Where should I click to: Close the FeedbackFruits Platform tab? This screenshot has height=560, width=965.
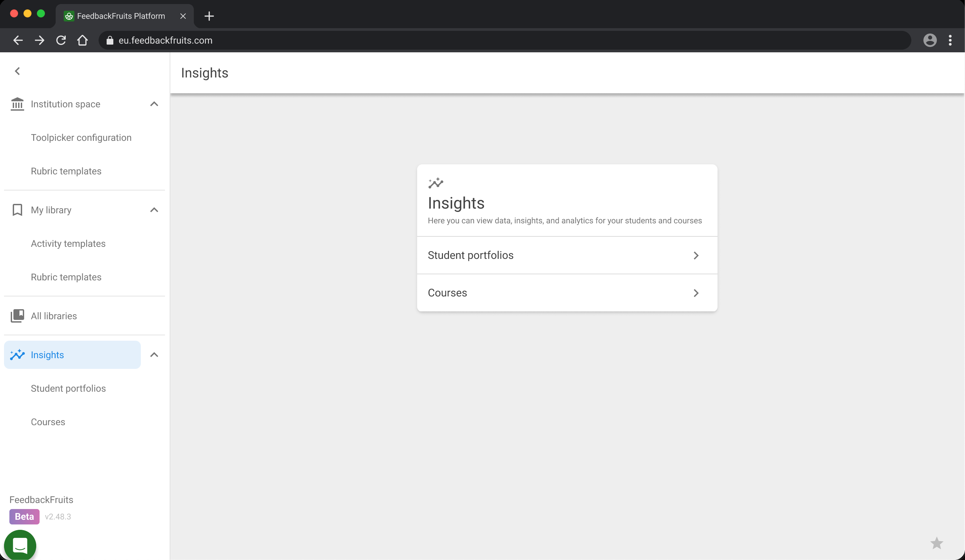click(x=183, y=16)
